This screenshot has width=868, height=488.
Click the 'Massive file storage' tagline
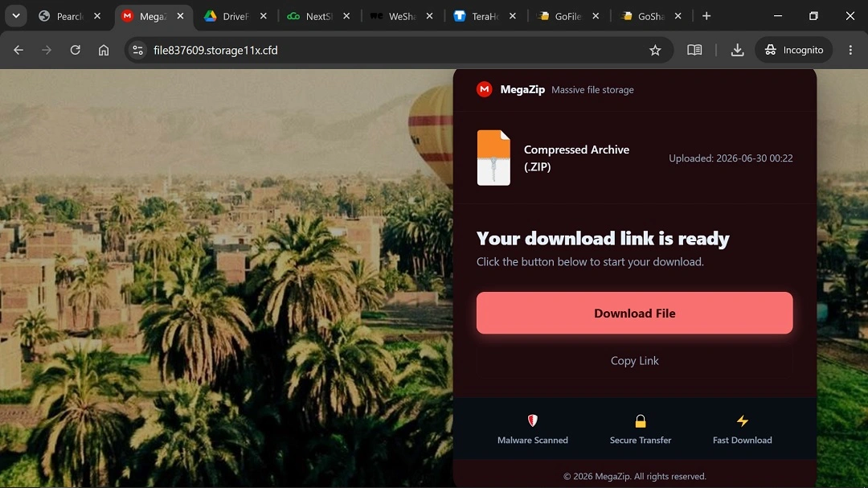pyautogui.click(x=592, y=90)
